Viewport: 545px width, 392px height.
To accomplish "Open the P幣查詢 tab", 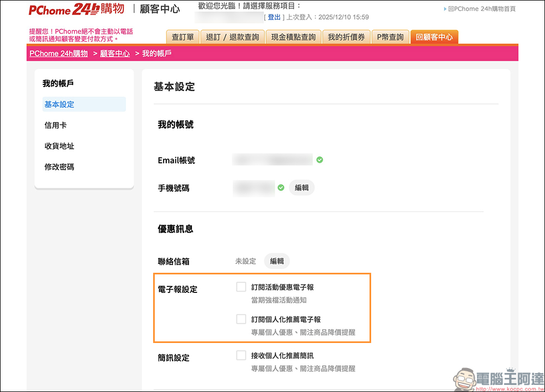I will [x=390, y=36].
